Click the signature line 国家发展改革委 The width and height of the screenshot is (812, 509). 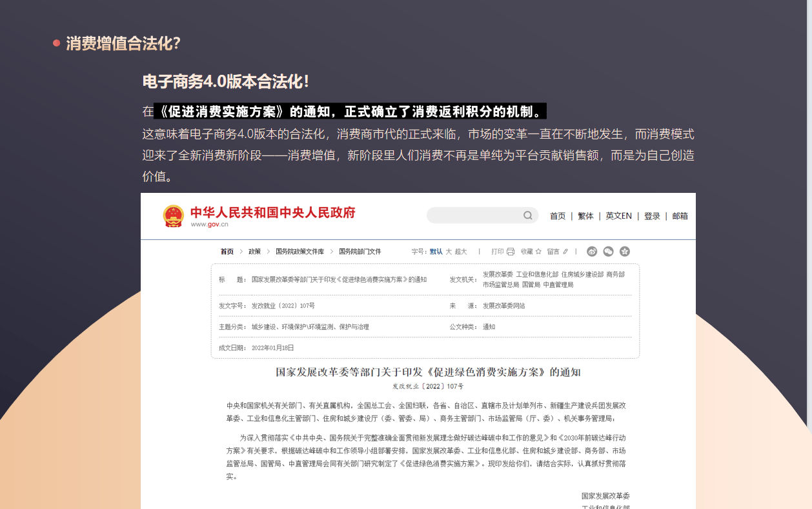605,496
